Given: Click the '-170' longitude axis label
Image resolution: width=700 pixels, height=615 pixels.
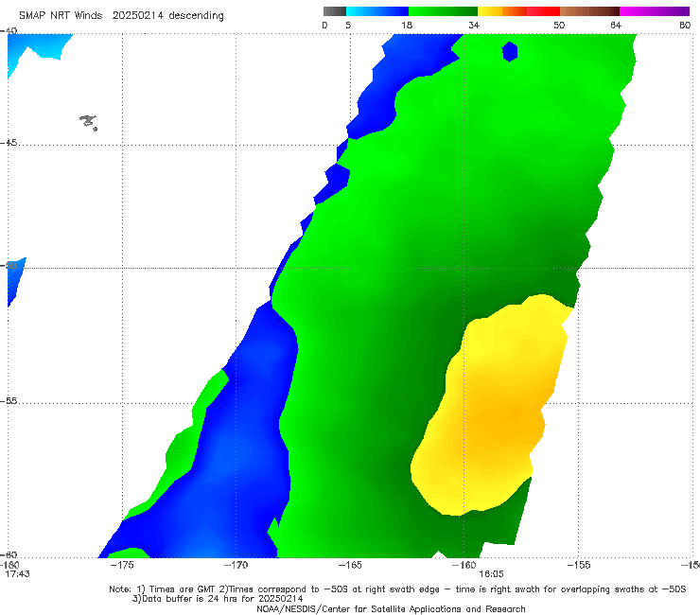Looking at the screenshot, I should click(x=236, y=565).
